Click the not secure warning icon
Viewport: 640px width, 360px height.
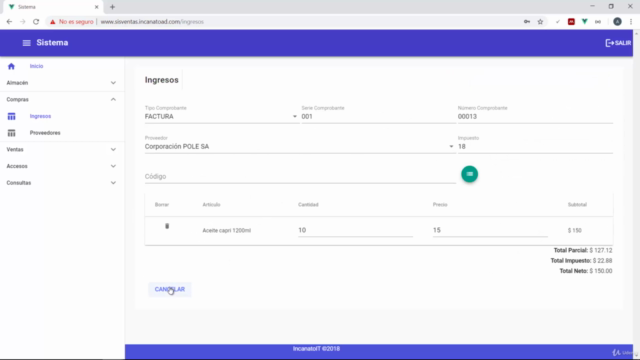[52, 22]
